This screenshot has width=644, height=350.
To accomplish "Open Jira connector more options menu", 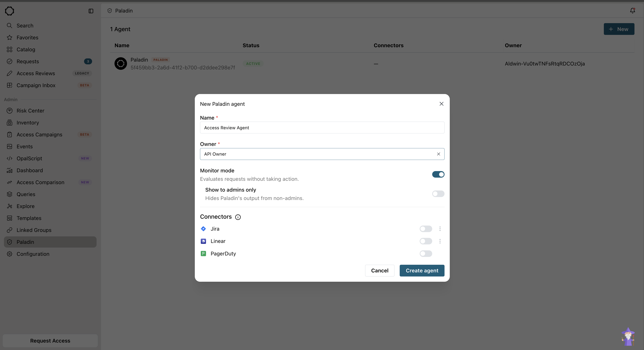I will click(440, 229).
